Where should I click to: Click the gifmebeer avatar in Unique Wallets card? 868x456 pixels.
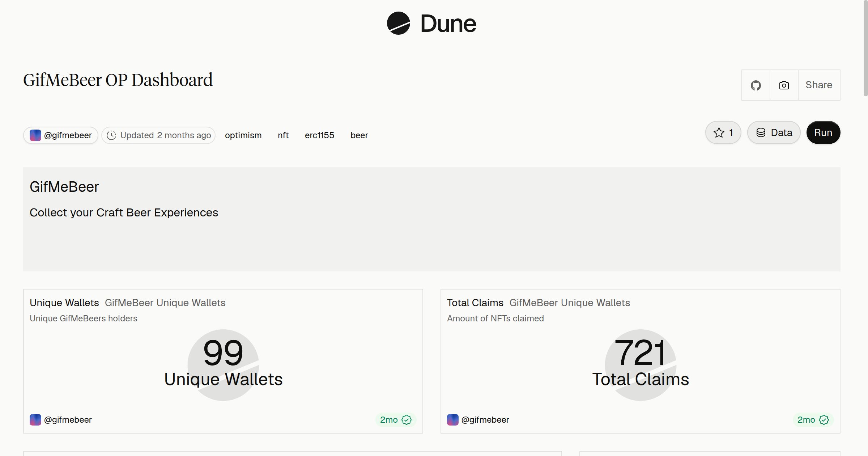coord(35,420)
